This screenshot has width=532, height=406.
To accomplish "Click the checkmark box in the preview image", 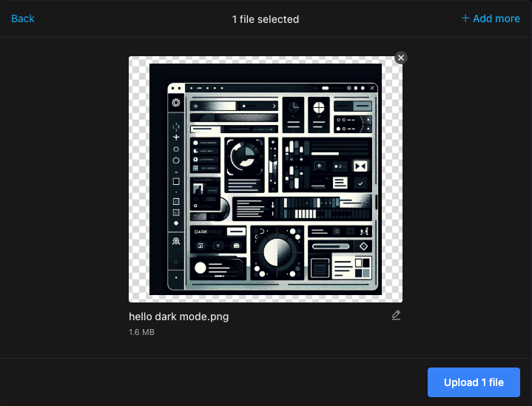I will (360, 183).
